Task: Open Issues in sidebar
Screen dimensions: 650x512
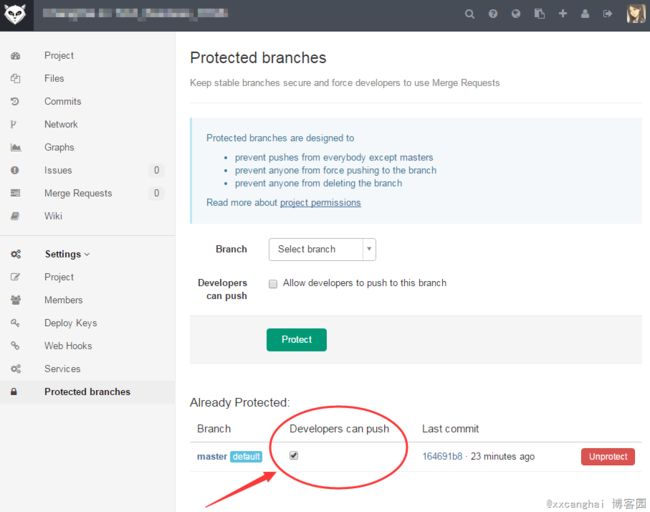Action: tap(58, 170)
